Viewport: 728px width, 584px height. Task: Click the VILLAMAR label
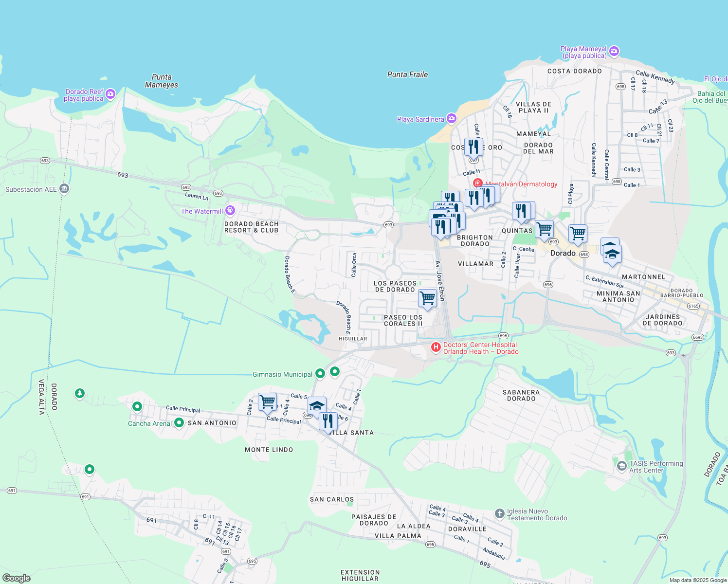coord(476,264)
